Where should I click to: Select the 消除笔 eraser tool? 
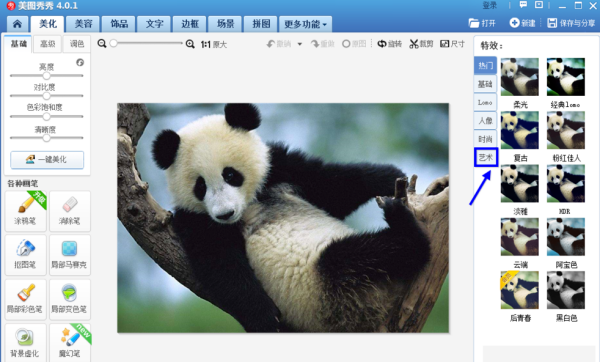coord(70,211)
